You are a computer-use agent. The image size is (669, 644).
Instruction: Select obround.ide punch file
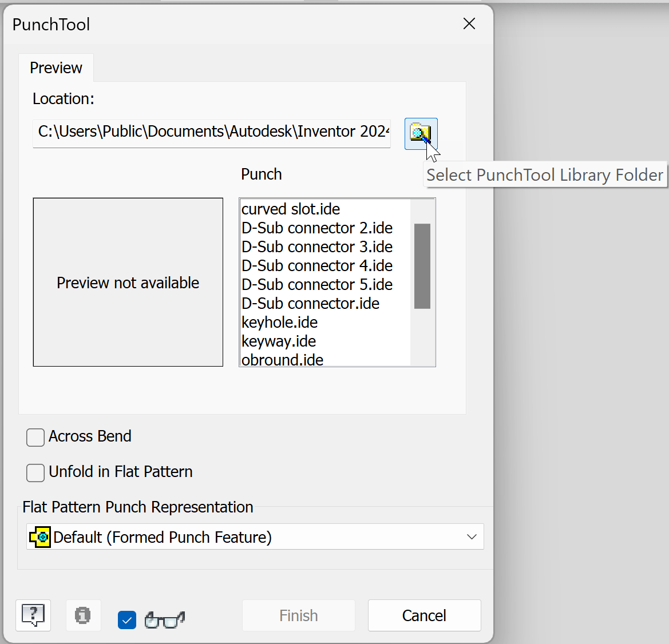(282, 360)
